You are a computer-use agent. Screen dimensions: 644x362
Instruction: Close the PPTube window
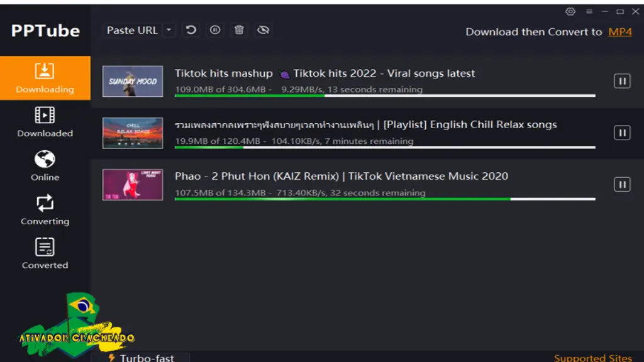tap(635, 11)
